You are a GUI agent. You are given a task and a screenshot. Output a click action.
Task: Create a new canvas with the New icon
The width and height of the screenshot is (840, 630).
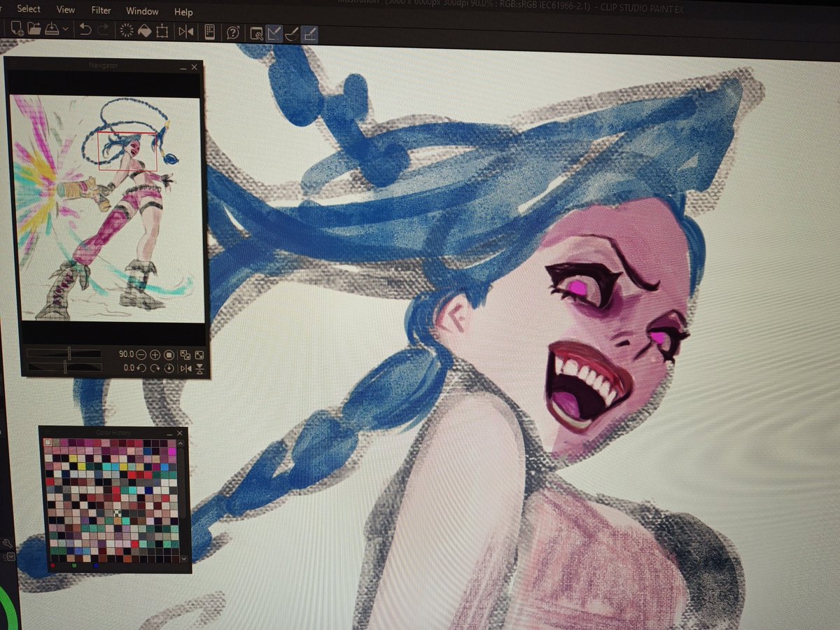click(x=17, y=29)
